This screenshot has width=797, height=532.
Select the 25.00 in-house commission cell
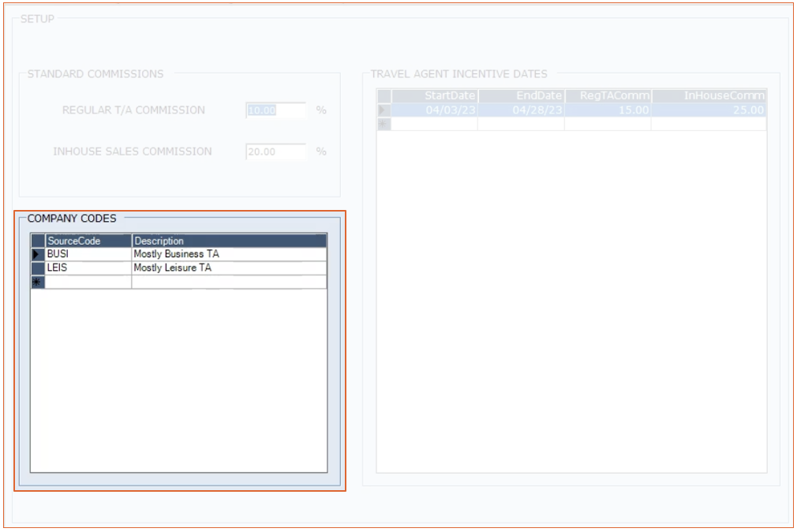pos(709,111)
